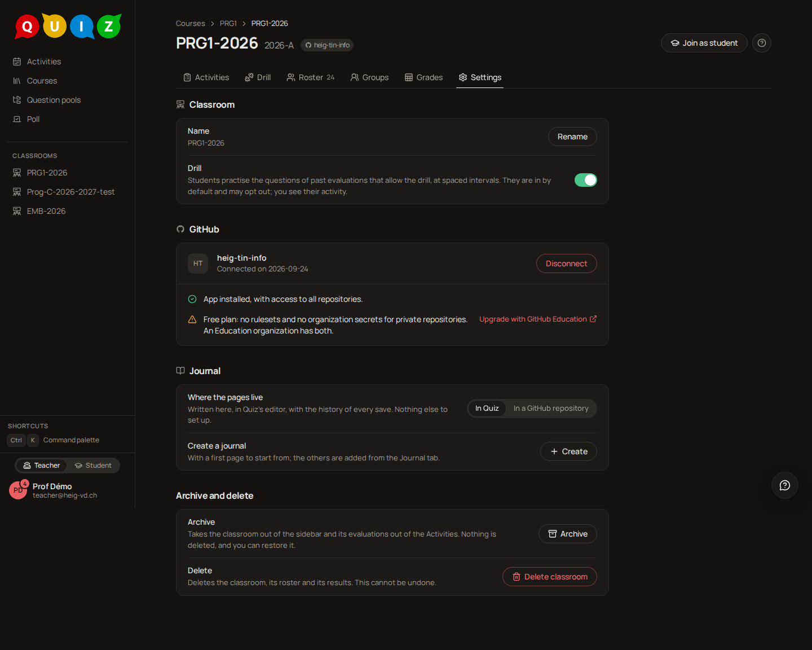Click the Rename button
Image resolution: width=812 pixels, height=650 pixels.
pyautogui.click(x=572, y=137)
